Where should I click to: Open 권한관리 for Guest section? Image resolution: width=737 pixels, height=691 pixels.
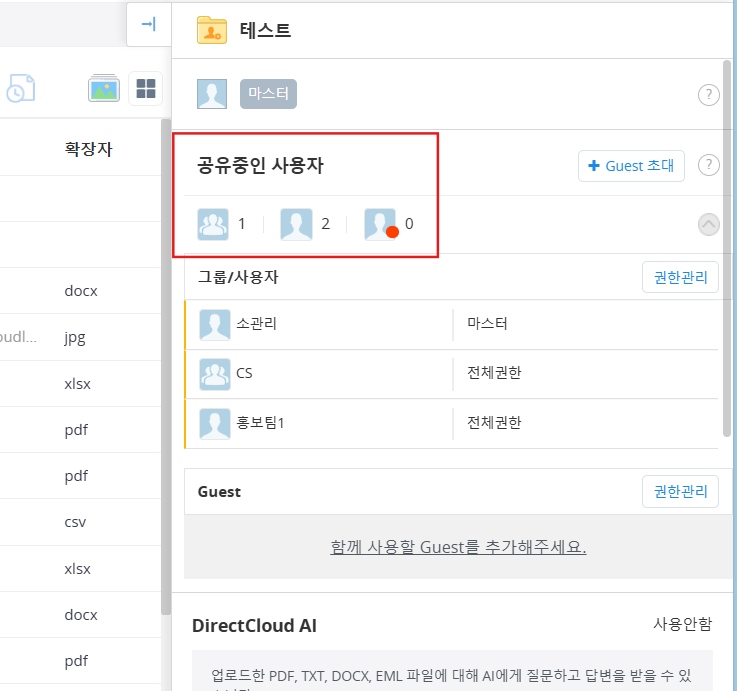680,492
